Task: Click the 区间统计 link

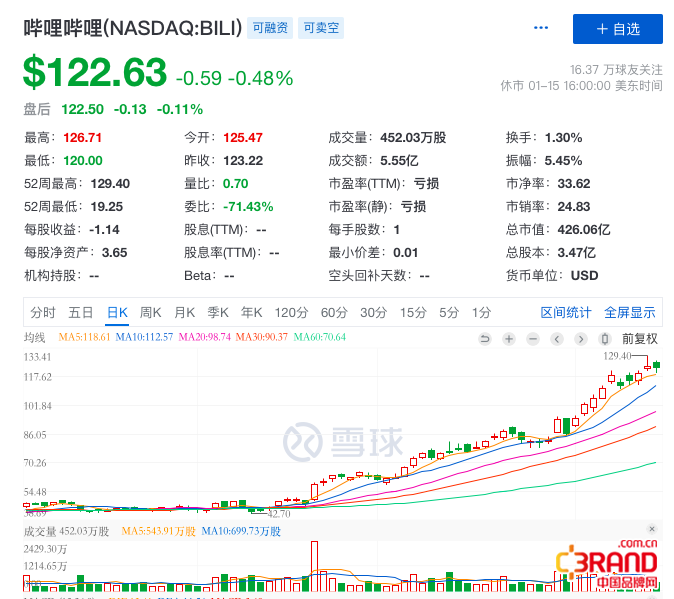Action: tap(566, 312)
